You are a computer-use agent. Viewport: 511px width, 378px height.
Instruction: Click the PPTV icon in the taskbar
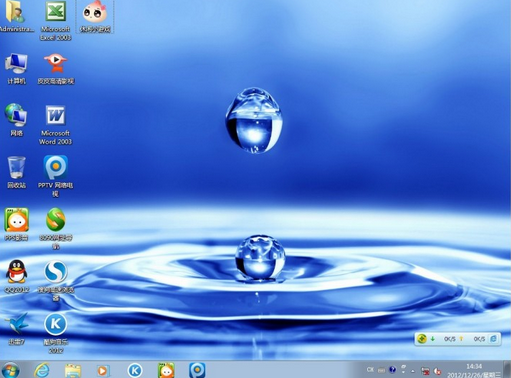[197, 370]
